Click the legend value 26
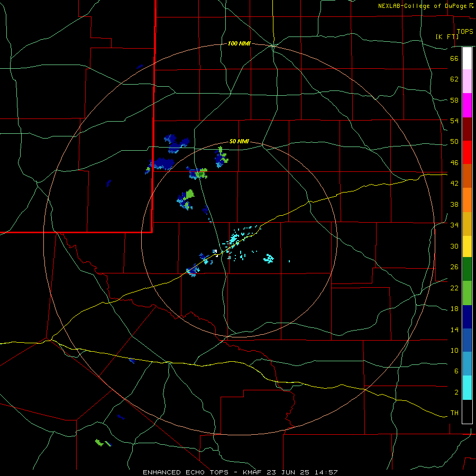The width and height of the screenshot is (476, 476). [x=454, y=267]
